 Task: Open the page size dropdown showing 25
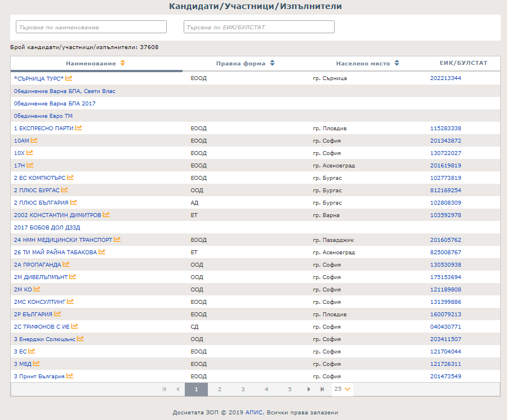(342, 389)
